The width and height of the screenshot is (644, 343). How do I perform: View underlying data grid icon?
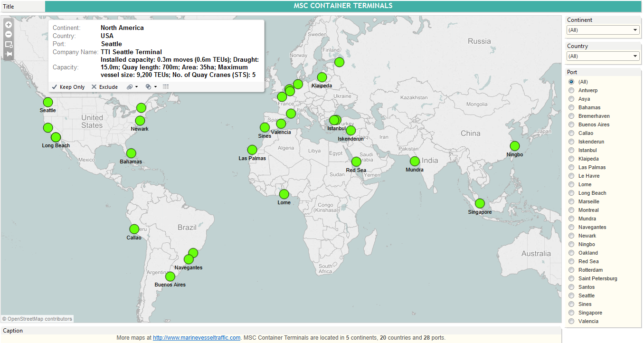166,87
